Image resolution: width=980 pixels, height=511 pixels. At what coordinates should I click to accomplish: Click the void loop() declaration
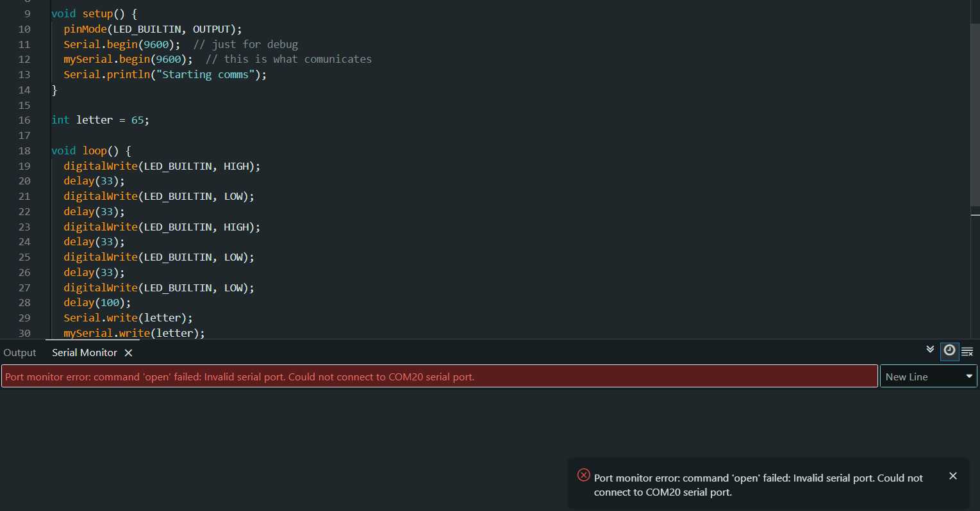click(91, 151)
